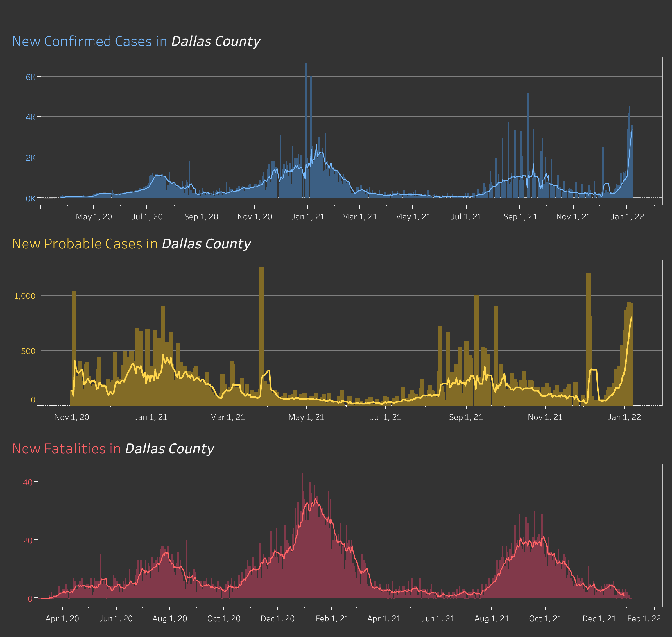
Task: Click 'Aug 1, 20' on fatalities axis
Action: 170,619
